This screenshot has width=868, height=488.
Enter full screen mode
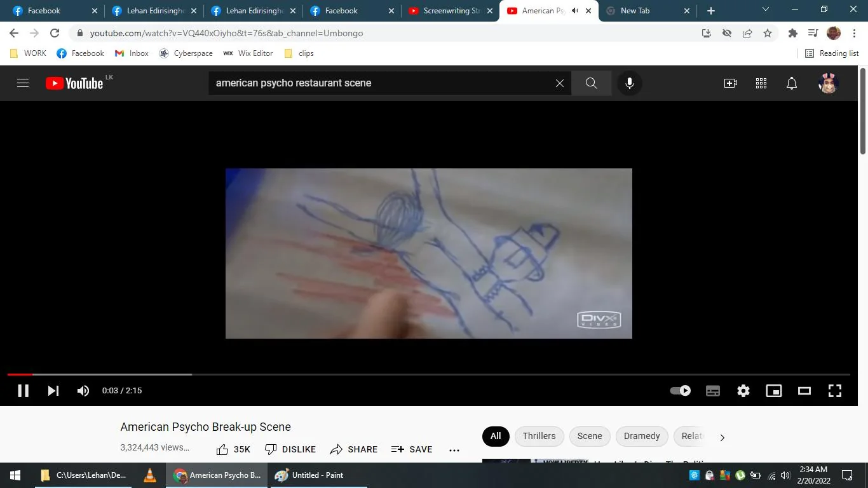tap(835, 391)
